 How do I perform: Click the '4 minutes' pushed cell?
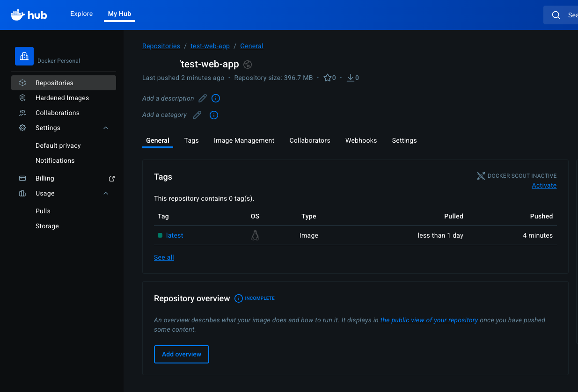[x=538, y=235]
